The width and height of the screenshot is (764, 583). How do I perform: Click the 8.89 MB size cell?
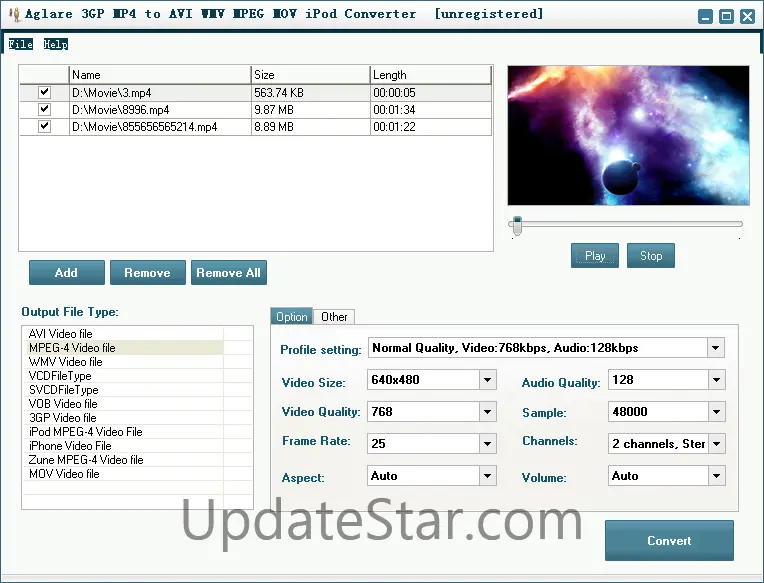tap(310, 127)
